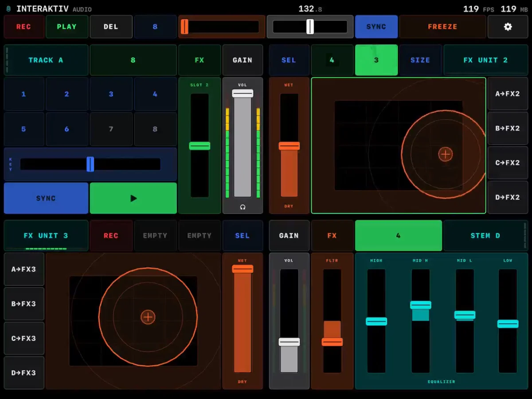Switch to the Stem D FX tab

(332, 235)
